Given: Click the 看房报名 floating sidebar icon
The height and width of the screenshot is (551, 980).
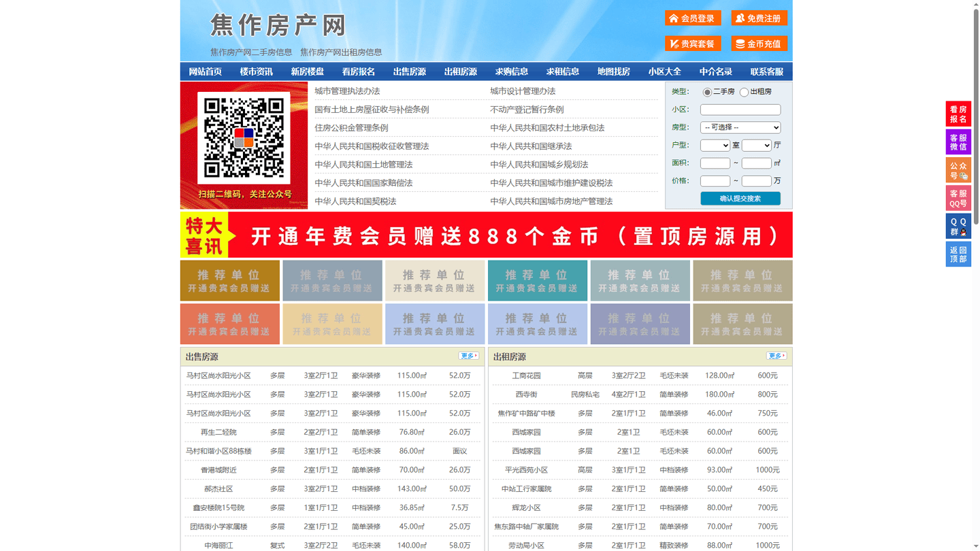Looking at the screenshot, I should [x=958, y=114].
